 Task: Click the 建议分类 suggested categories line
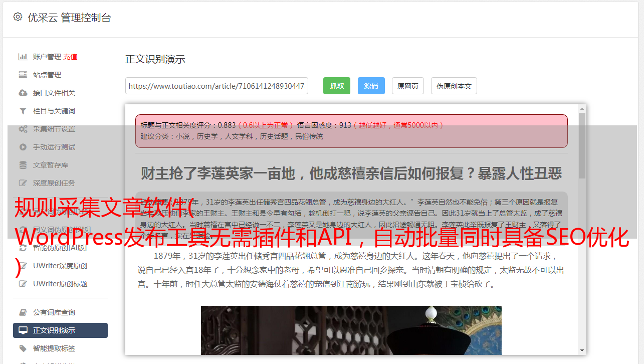(232, 136)
